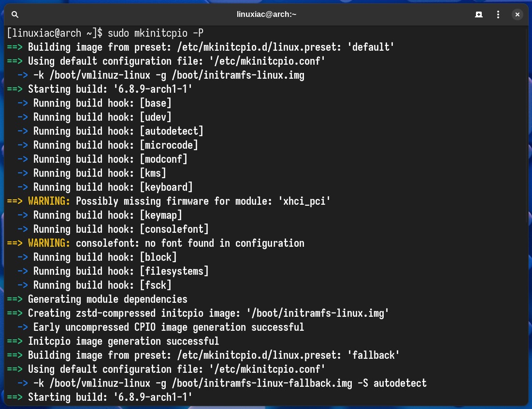The height and width of the screenshot is (409, 532).
Task: Click the 'fallback' preset name text
Action: pos(373,355)
